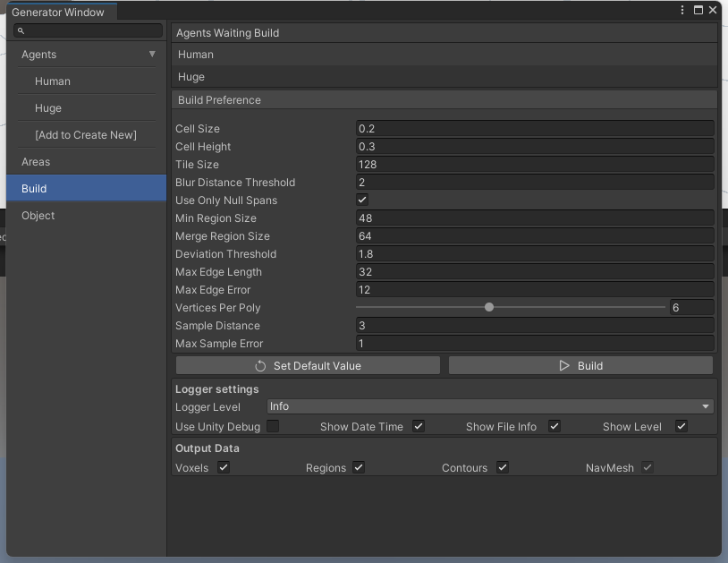Click the Max Edge Error field
Image resolution: width=728 pixels, height=563 pixels.
535,290
